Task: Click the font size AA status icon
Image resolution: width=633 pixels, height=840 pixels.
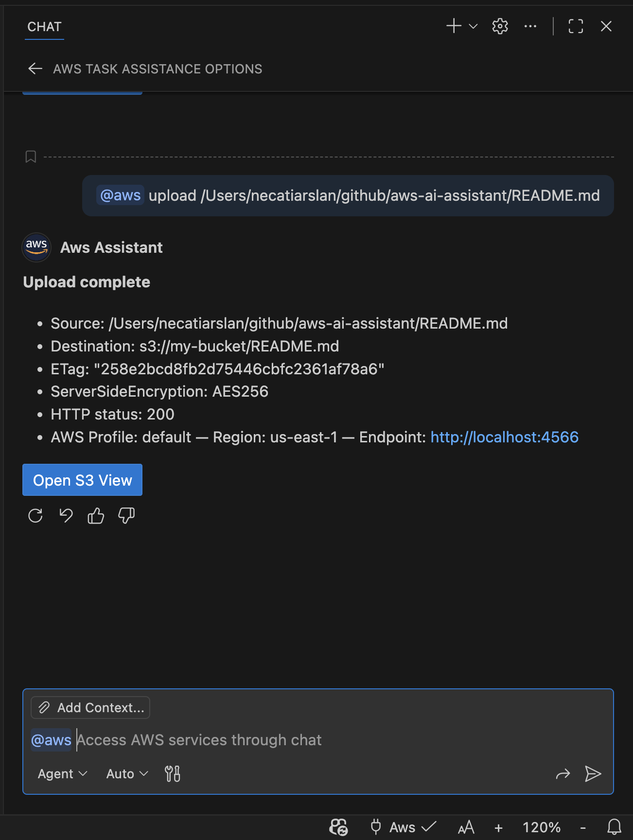Action: point(466,827)
